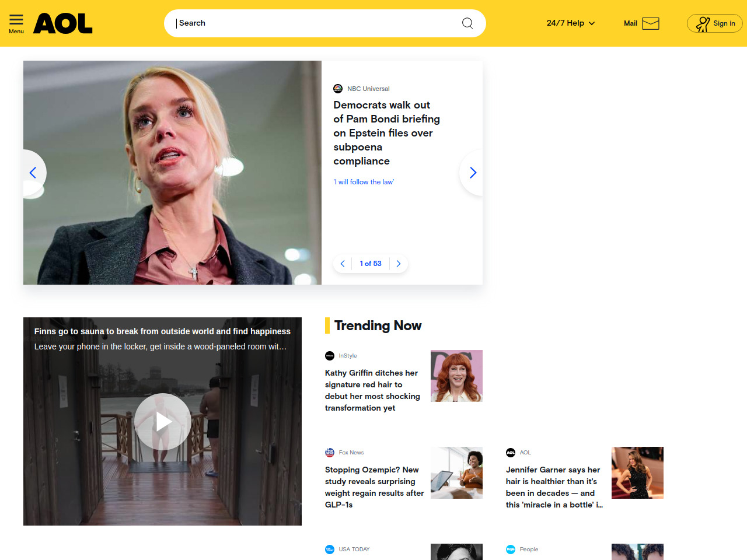The image size is (747, 560).
Task: Open Democrats walk out Pam Bondi headline
Action: pos(386,133)
